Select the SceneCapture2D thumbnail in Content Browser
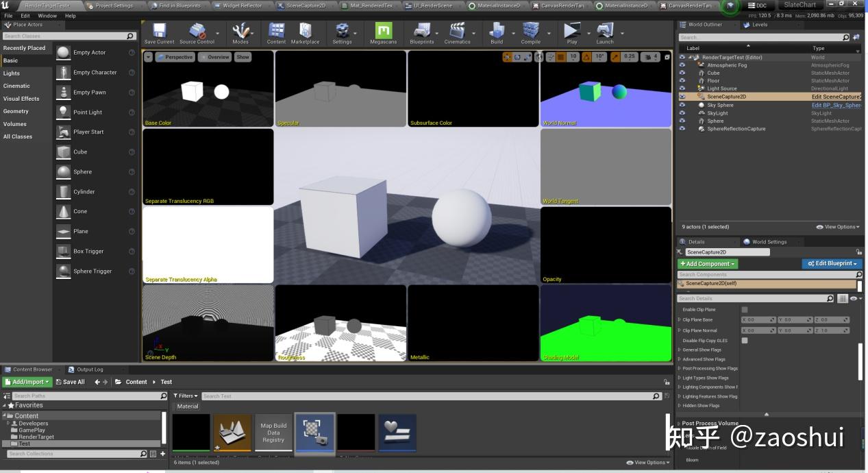This screenshot has height=473, width=868. tap(314, 433)
